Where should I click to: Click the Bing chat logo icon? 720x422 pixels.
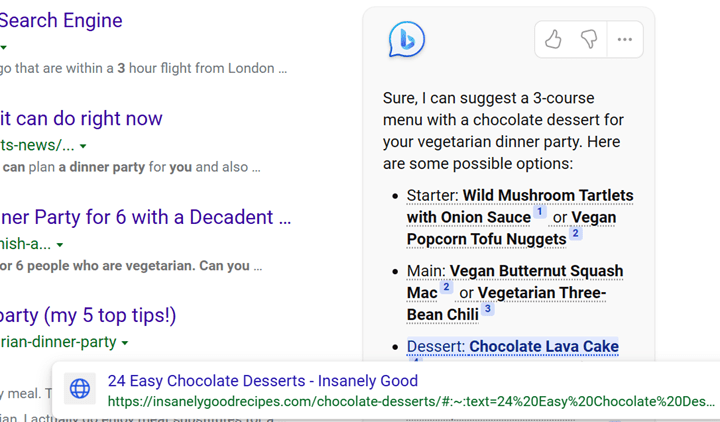pyautogui.click(x=406, y=40)
